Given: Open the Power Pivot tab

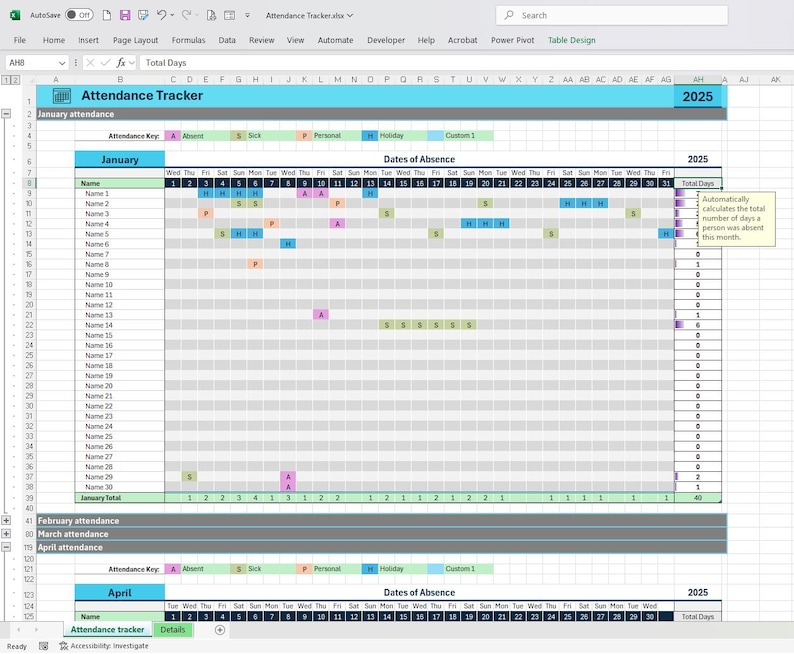Looking at the screenshot, I should click(x=512, y=40).
